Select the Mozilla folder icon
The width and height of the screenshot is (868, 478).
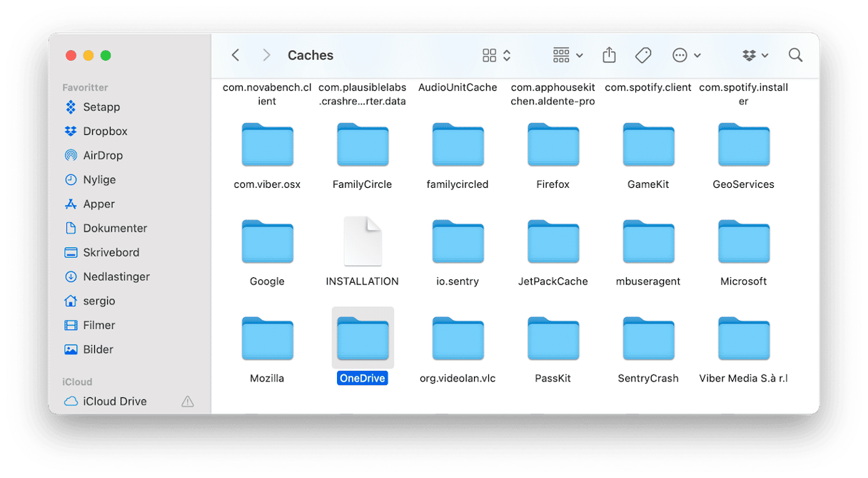click(267, 339)
